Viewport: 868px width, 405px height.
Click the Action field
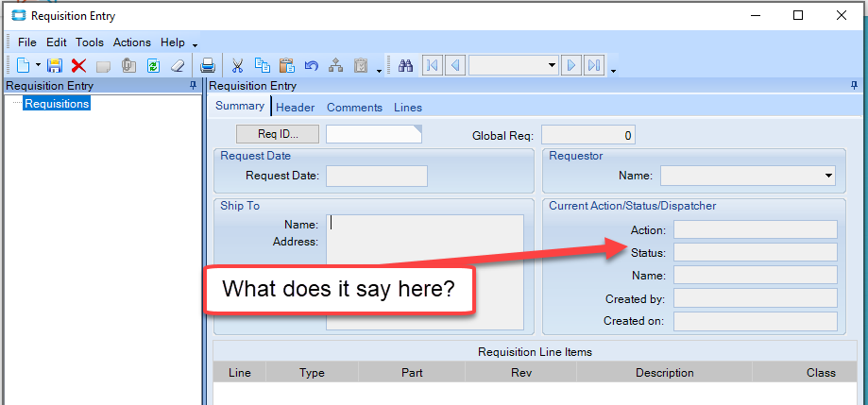point(755,229)
